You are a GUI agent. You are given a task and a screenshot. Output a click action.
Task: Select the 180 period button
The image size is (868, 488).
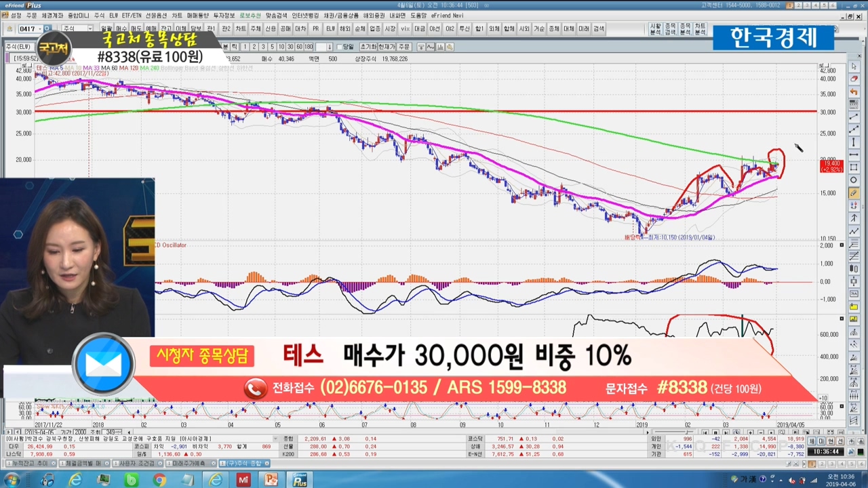[309, 47]
